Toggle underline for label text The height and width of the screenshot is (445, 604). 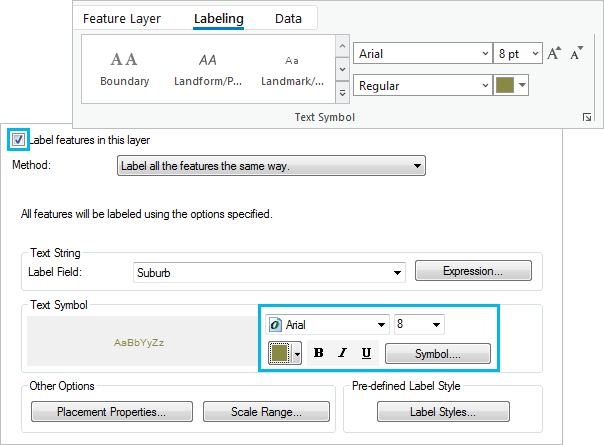click(366, 353)
